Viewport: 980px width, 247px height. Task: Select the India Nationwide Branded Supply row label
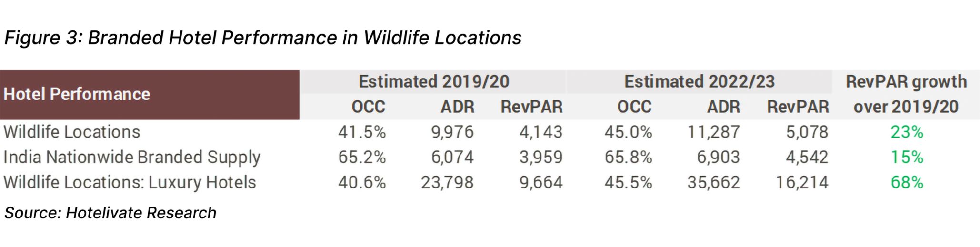[x=132, y=158]
